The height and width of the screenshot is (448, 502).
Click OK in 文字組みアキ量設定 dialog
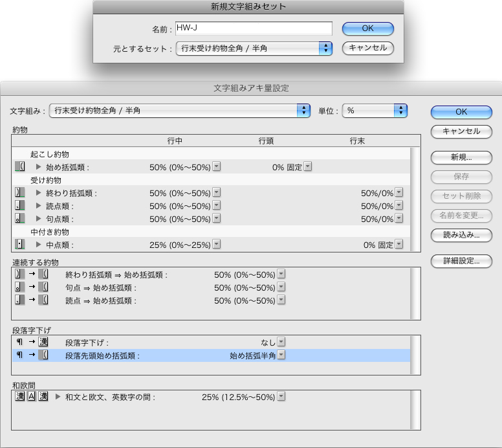(461, 112)
